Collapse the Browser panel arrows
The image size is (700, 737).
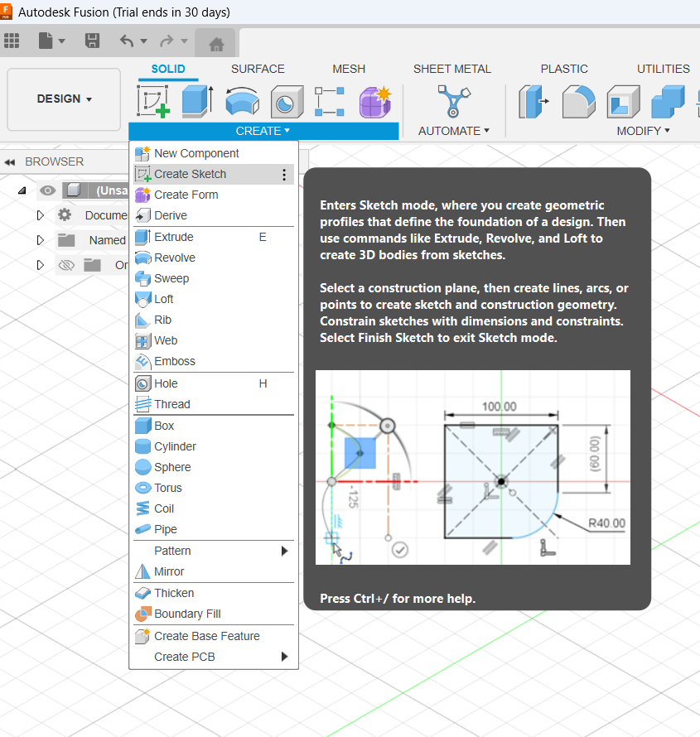point(10,162)
